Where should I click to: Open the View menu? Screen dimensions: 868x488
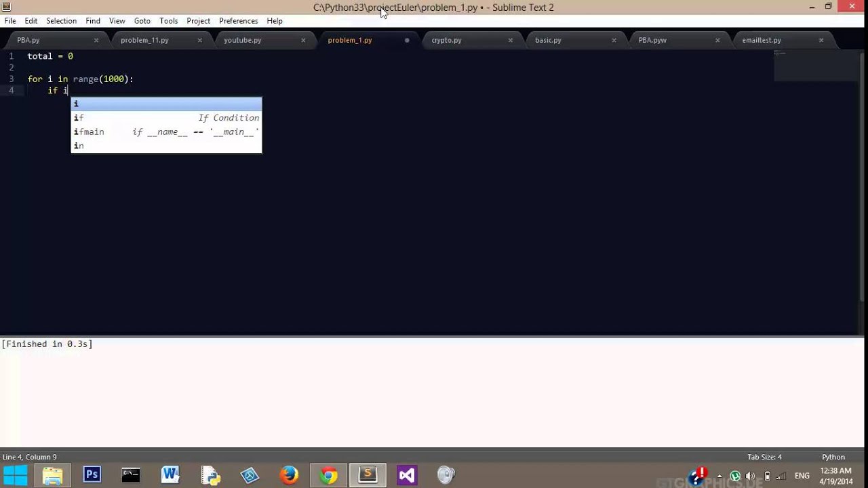point(117,21)
